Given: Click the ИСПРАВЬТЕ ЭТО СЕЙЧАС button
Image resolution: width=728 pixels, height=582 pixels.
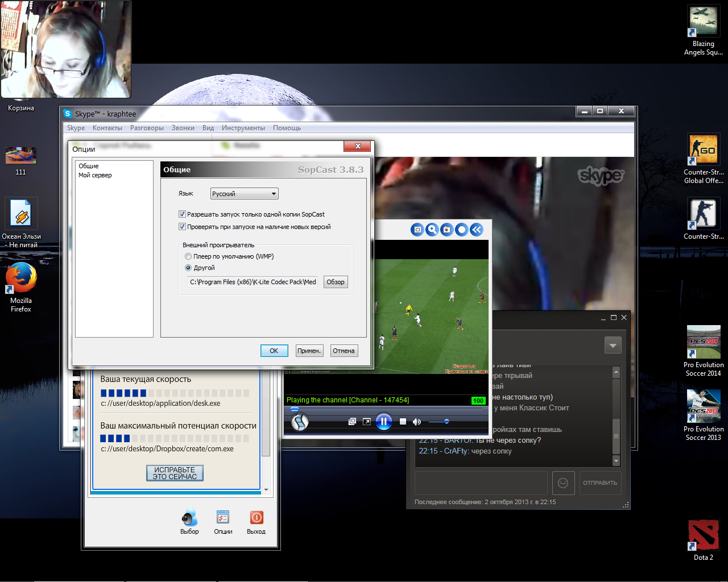Looking at the screenshot, I should [x=175, y=473].
